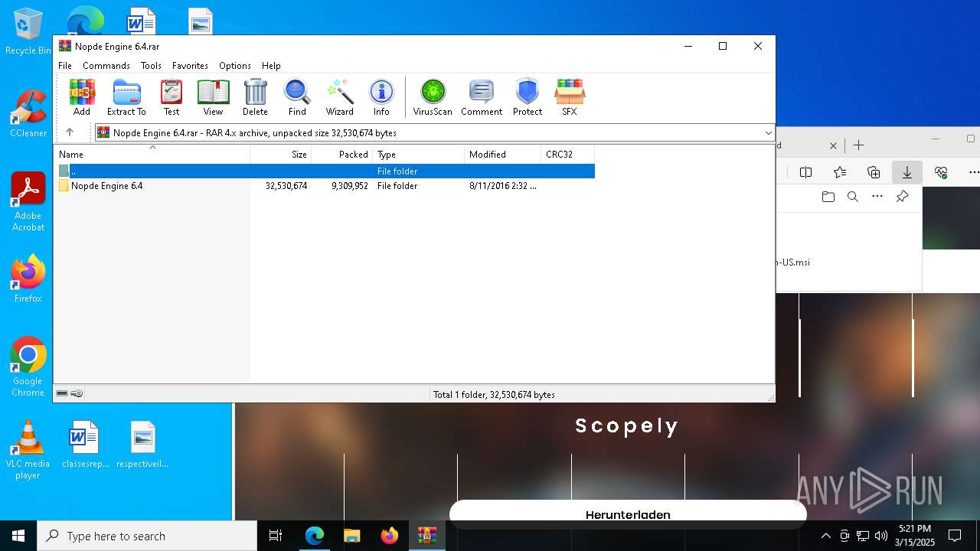Viewport: 980px width, 551px height.
Task: Pin the Edge downloads panel
Action: click(902, 197)
